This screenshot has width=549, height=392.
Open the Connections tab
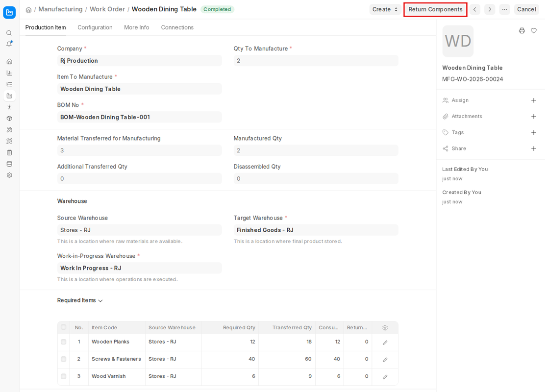coord(177,27)
